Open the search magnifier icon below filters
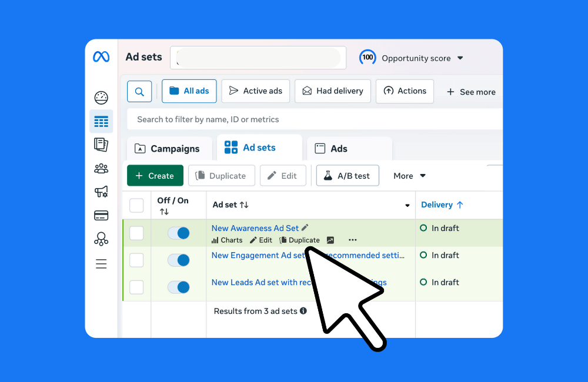The width and height of the screenshot is (588, 382). (x=139, y=91)
